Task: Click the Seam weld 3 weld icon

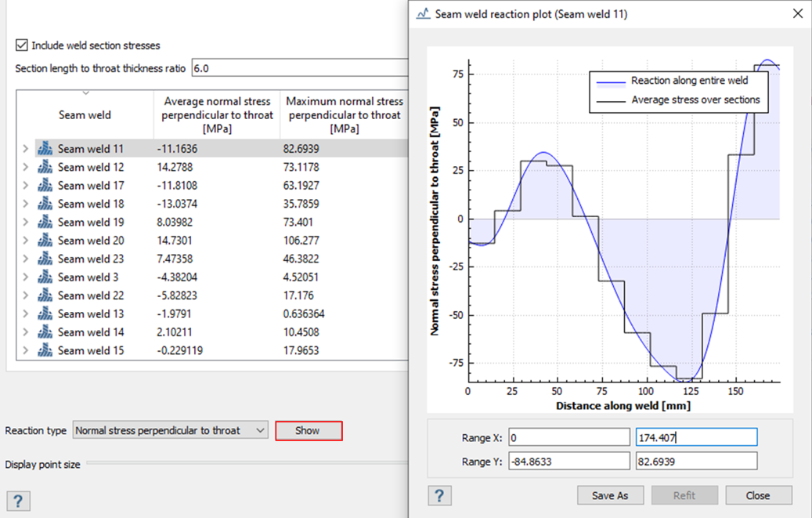Action: (45, 277)
